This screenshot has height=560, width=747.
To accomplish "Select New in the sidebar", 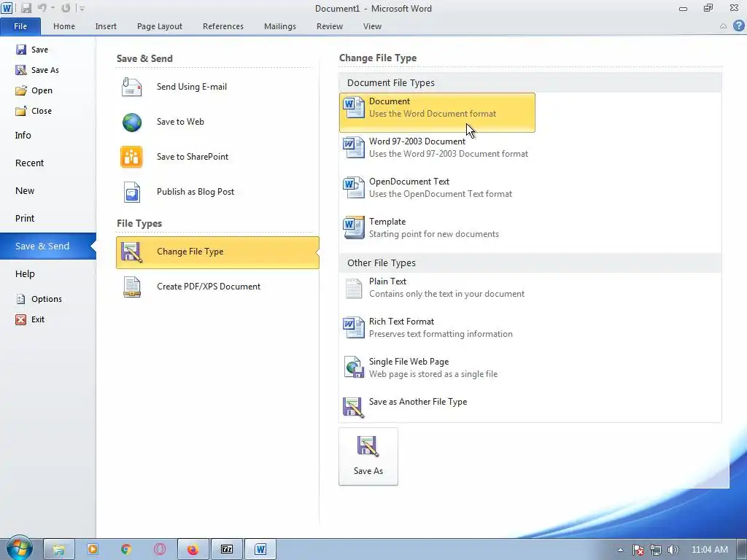I will tap(25, 190).
